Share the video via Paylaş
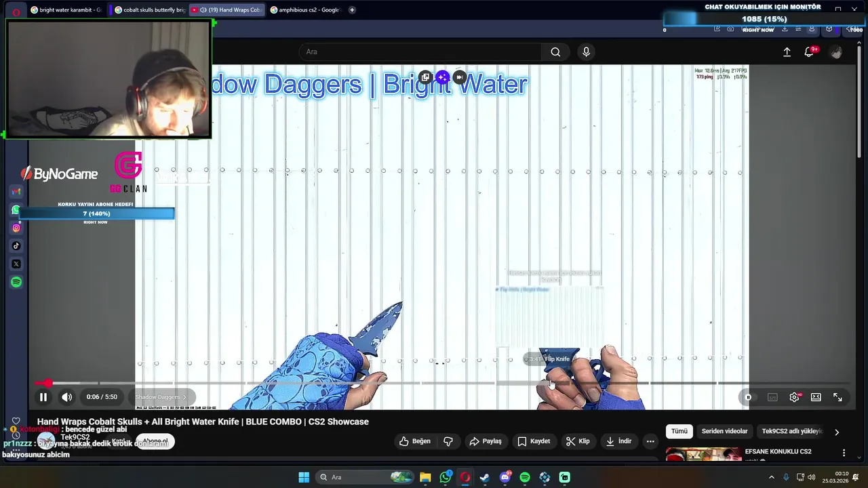Screen dimensions: 868x488 486,441
